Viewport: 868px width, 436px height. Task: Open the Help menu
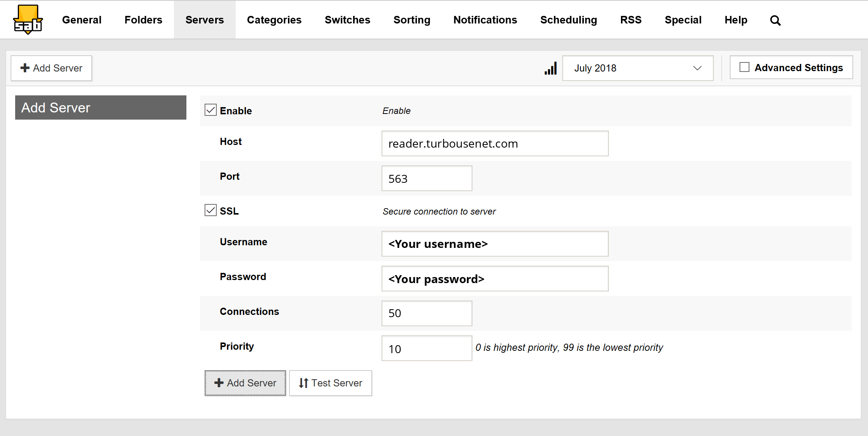click(736, 20)
